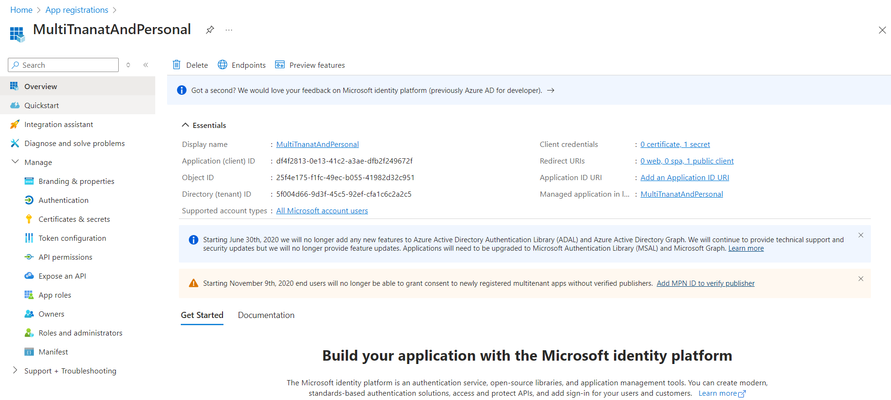This screenshot has width=891, height=400.
Task: Open the MultiTnanatAndPersonal display name link
Action: (317, 144)
